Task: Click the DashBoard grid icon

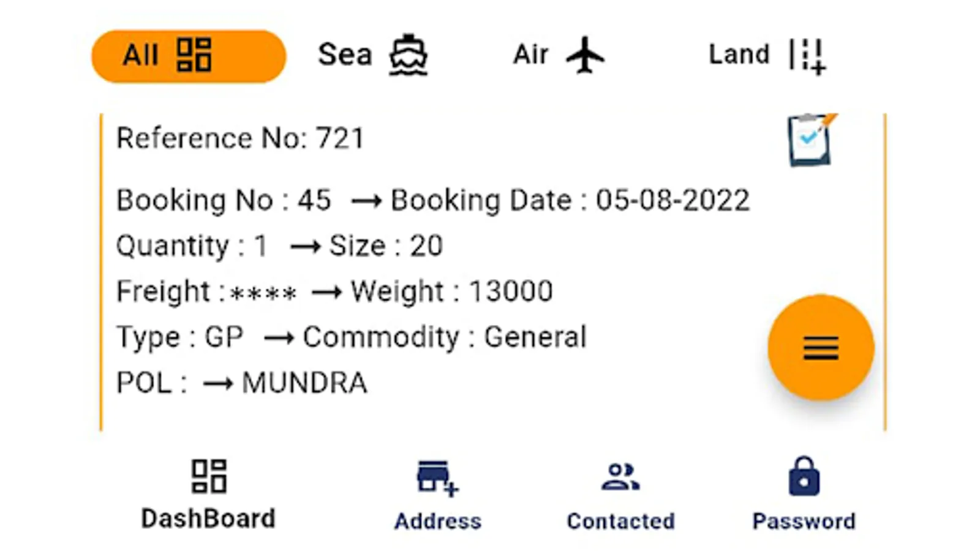Action: tap(209, 476)
